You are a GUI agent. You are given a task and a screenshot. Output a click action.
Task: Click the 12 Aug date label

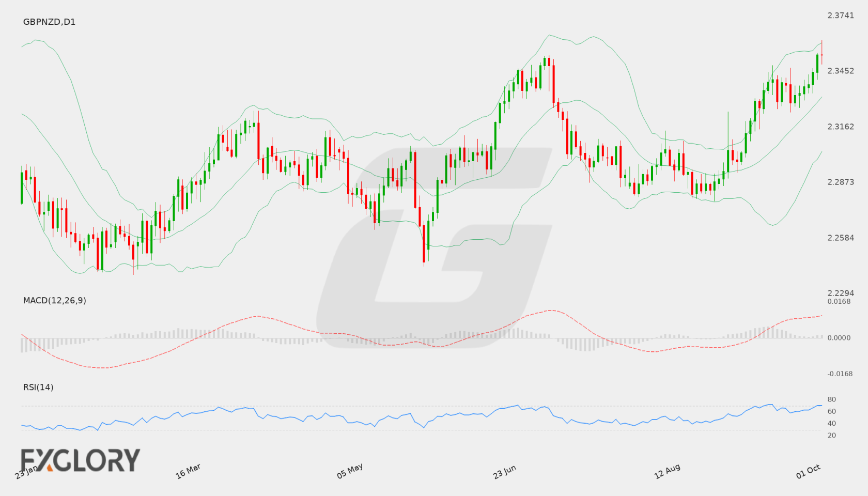[x=667, y=471]
